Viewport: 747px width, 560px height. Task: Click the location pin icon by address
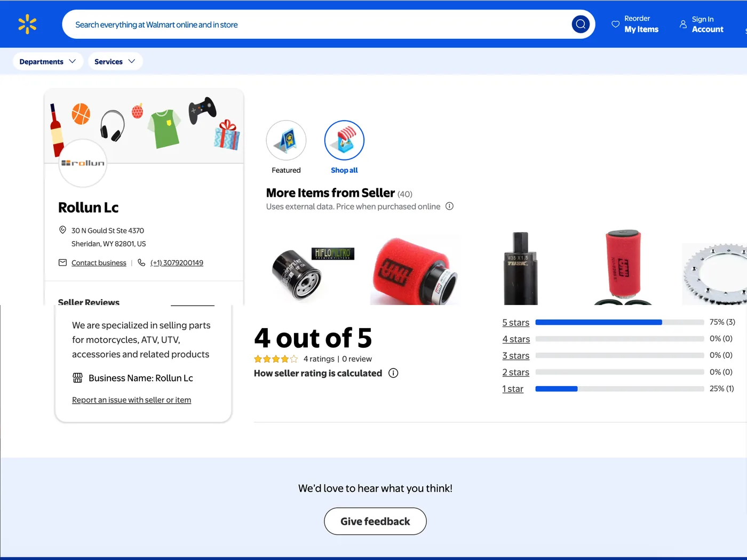coord(62,230)
